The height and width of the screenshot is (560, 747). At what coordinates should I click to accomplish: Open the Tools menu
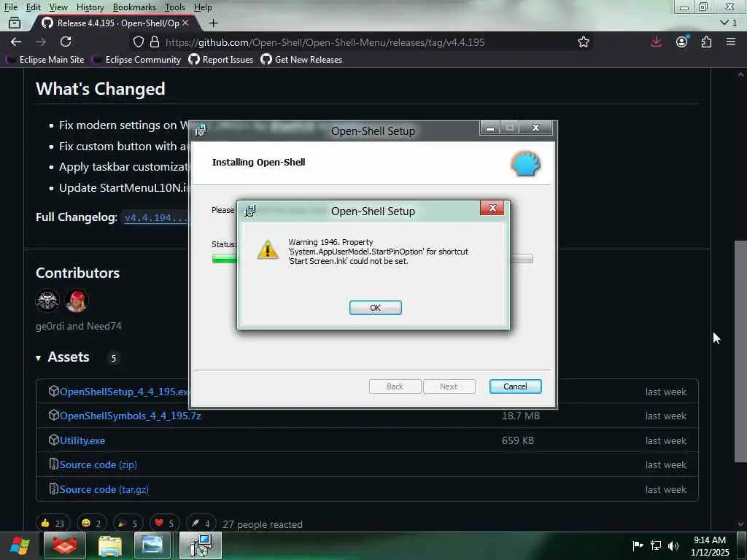coord(174,7)
